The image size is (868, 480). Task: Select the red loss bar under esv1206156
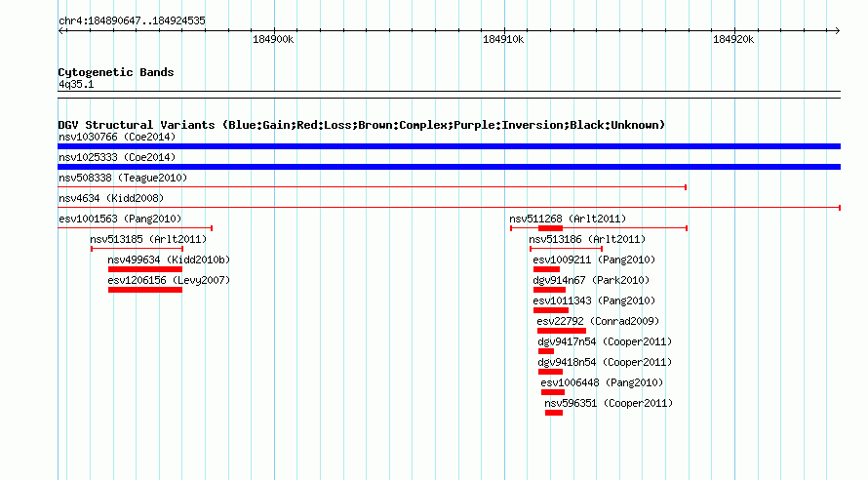point(145,290)
